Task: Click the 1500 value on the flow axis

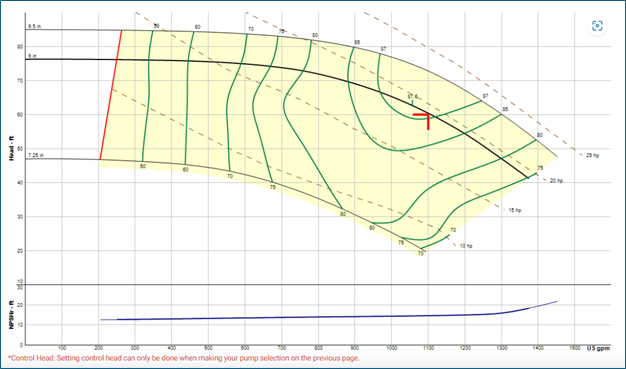Action: [574, 348]
